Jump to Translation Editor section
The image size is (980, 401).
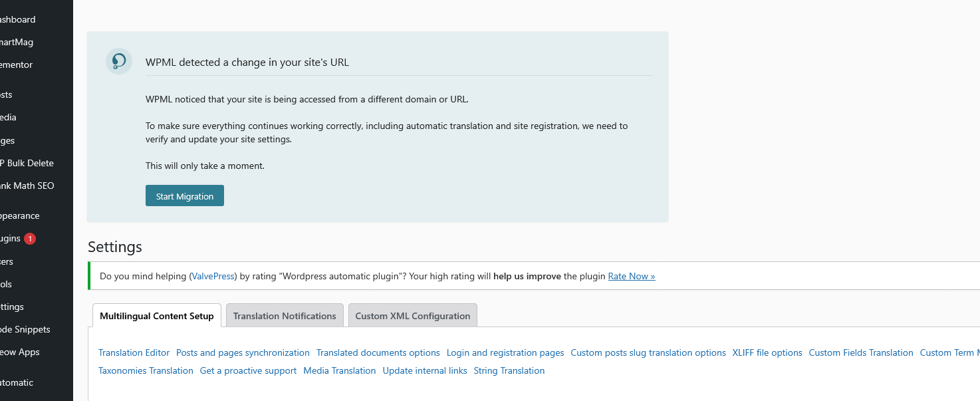point(134,352)
